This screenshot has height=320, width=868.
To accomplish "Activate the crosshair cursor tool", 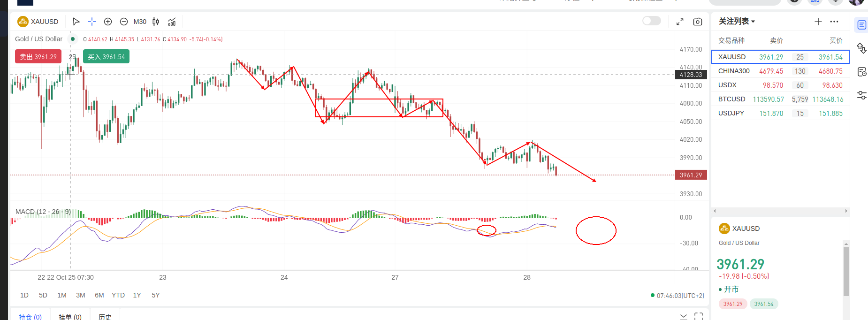I will coord(92,22).
